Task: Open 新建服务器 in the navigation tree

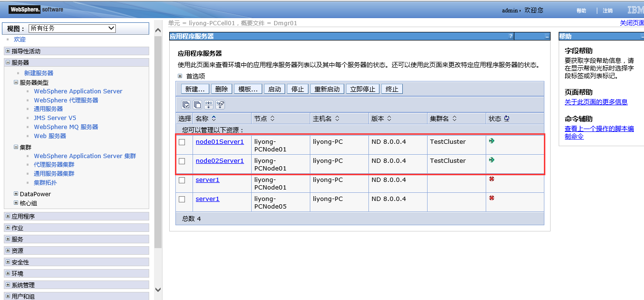Action: click(x=39, y=73)
